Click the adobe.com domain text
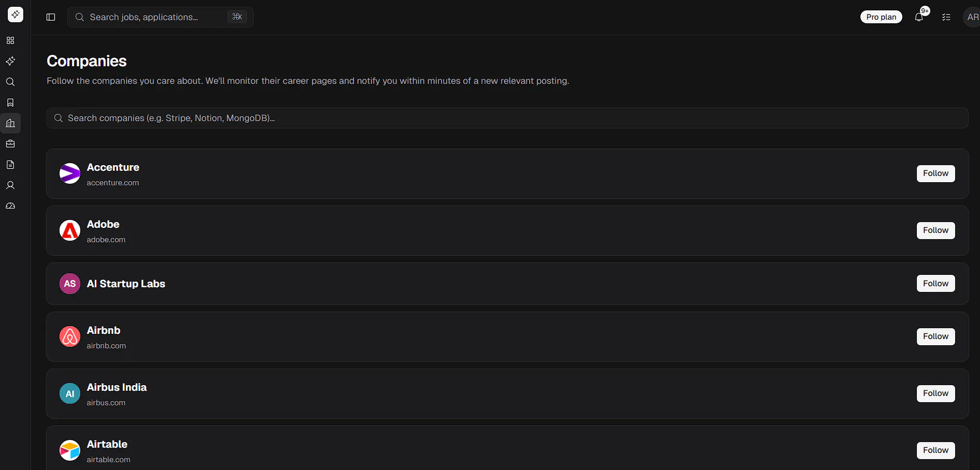 point(106,240)
